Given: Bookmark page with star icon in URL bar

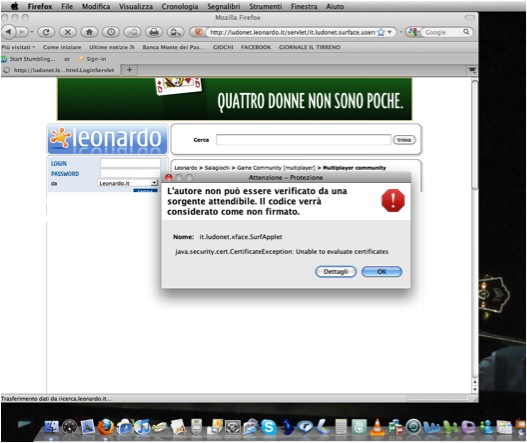Looking at the screenshot, I should (381, 32).
